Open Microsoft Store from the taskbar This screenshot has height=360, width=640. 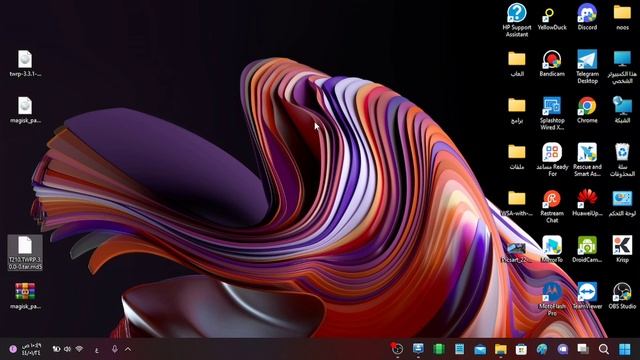[521, 349]
